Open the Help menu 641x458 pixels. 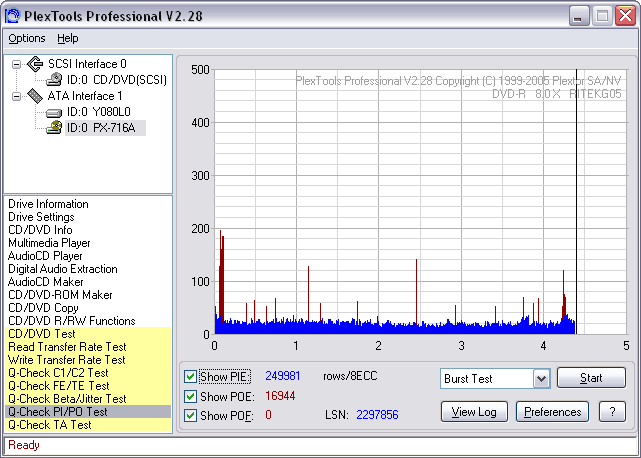[67, 38]
